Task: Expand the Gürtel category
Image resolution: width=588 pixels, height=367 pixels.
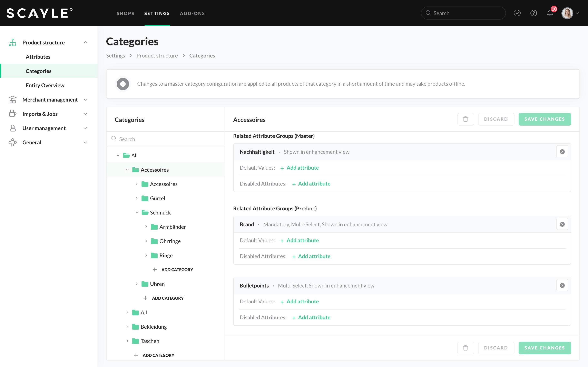Action: 137,198
